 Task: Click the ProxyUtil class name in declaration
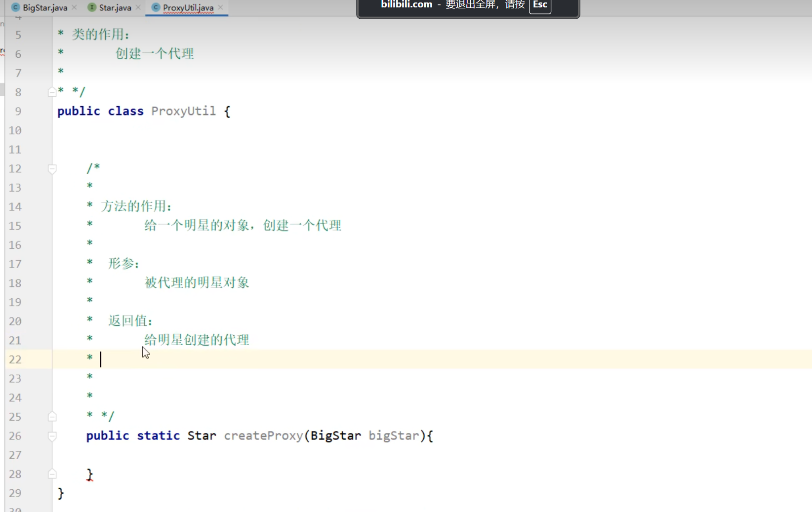pos(183,111)
